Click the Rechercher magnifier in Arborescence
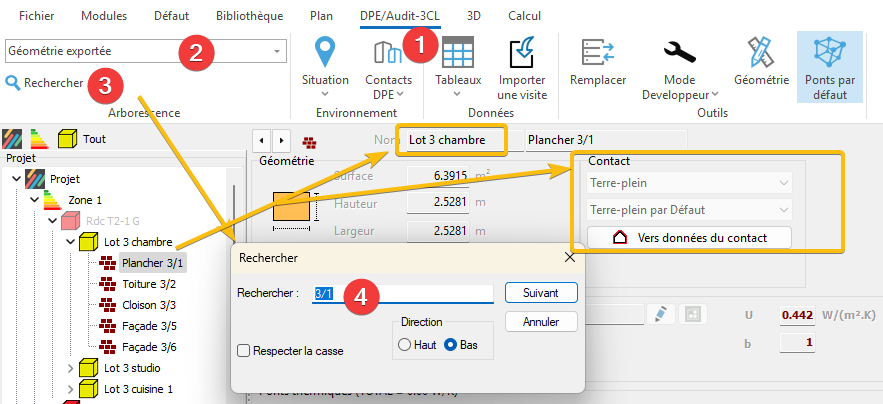 pos(12,83)
